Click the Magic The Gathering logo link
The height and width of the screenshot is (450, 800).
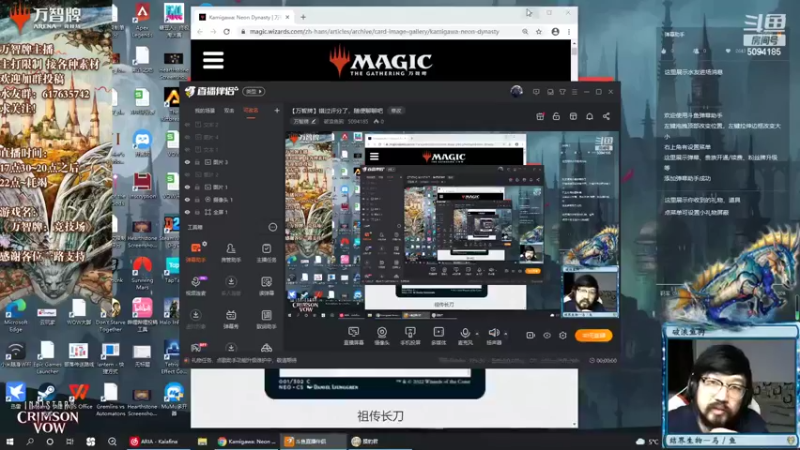381,61
